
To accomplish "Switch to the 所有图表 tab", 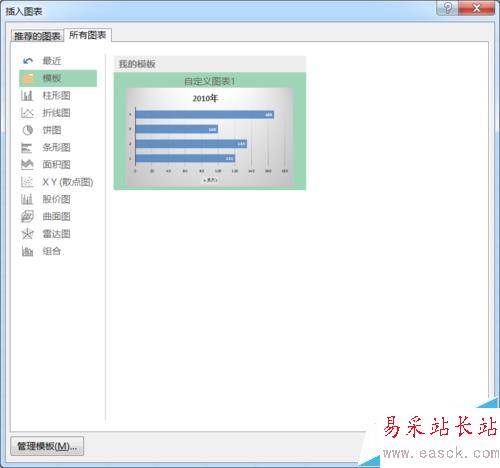I will (87, 35).
